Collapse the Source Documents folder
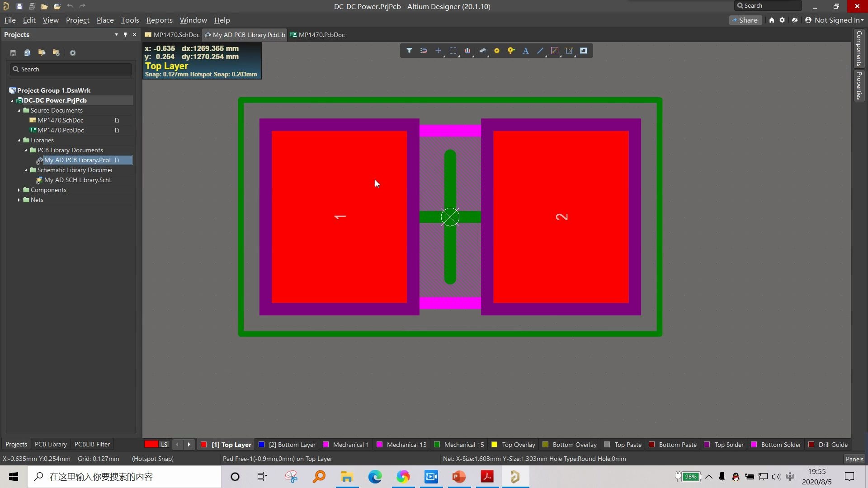Viewport: 868px width, 488px height. click(x=19, y=110)
